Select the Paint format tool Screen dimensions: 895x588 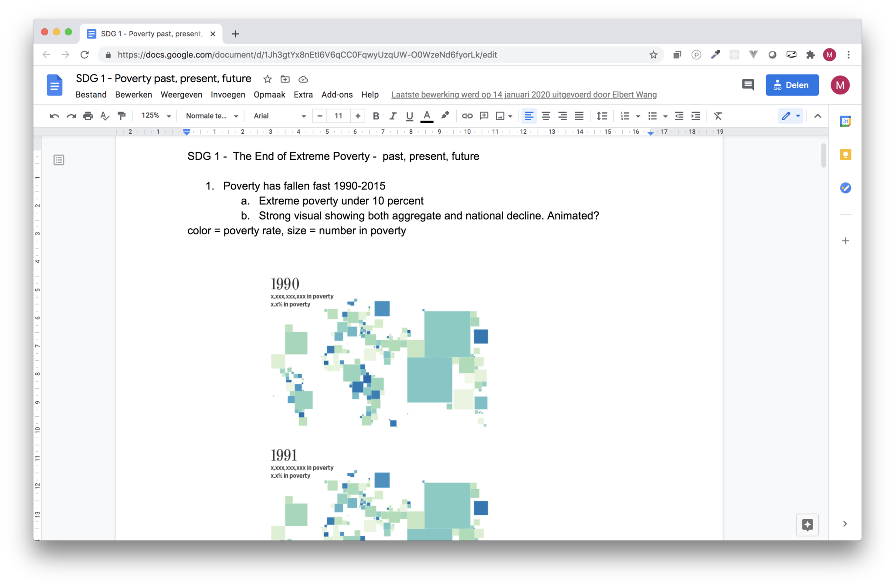(122, 116)
